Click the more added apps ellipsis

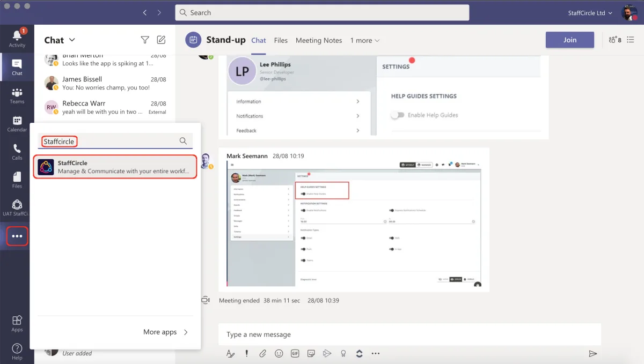17,236
